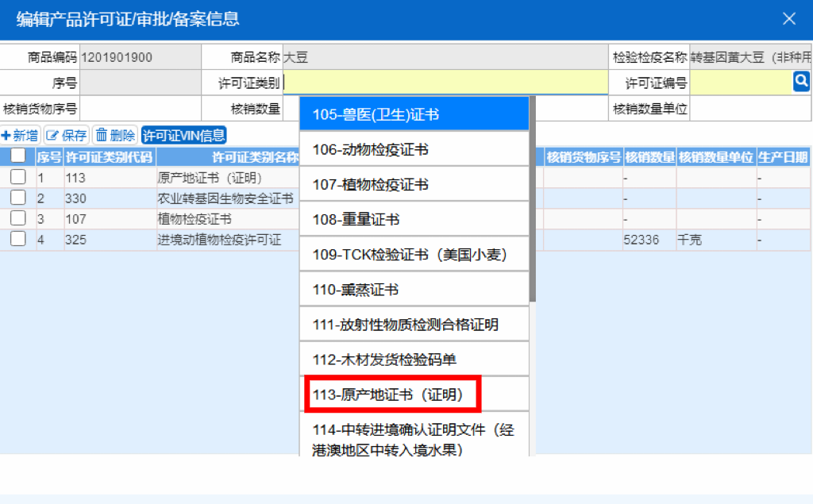Select 108-重量证书 in the dropdown
This screenshot has height=504, width=813.
(414, 218)
